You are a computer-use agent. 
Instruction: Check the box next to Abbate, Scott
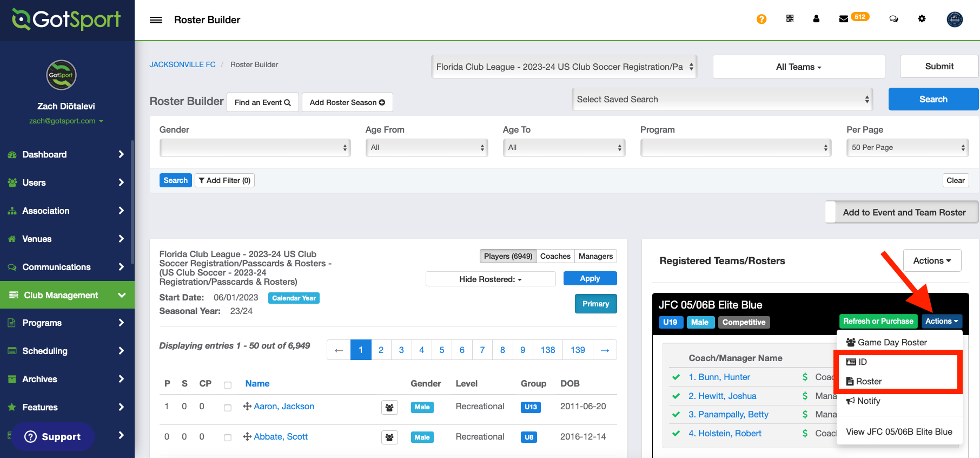coord(228,437)
